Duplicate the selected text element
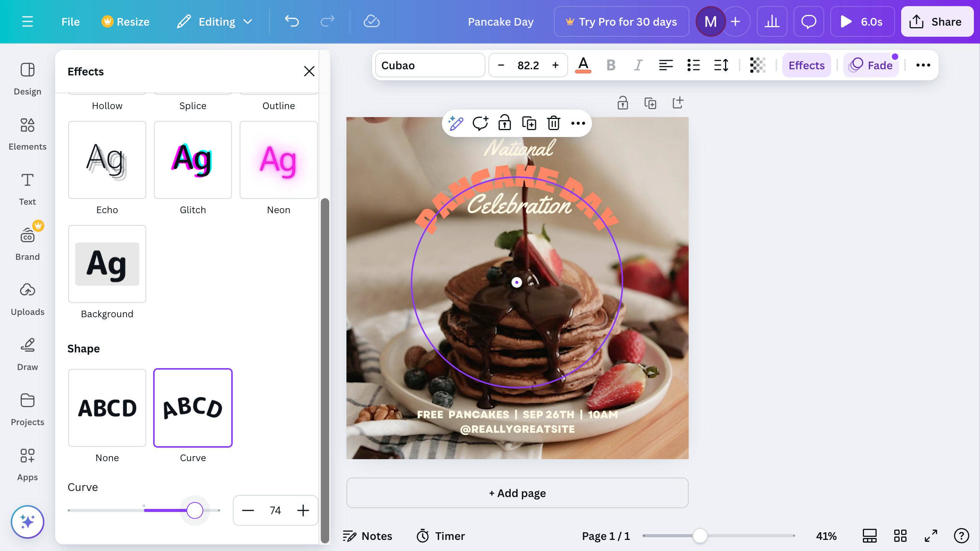Screen dimensions: 980x551 tap(529, 123)
